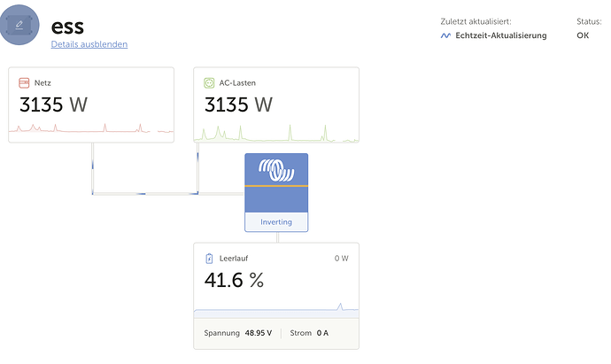Select the AC-Lasten green sparkline graph
Viewport: 611px width, 364px height.
click(276, 134)
